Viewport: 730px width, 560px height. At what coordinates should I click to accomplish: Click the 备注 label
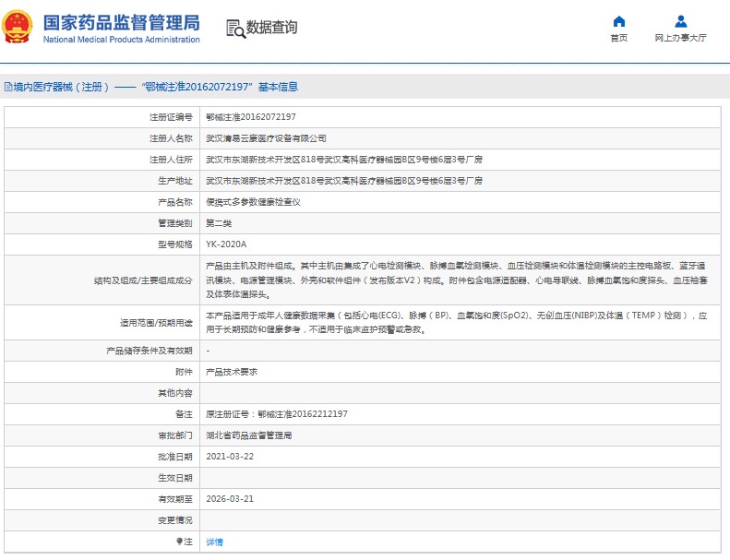coord(184,414)
